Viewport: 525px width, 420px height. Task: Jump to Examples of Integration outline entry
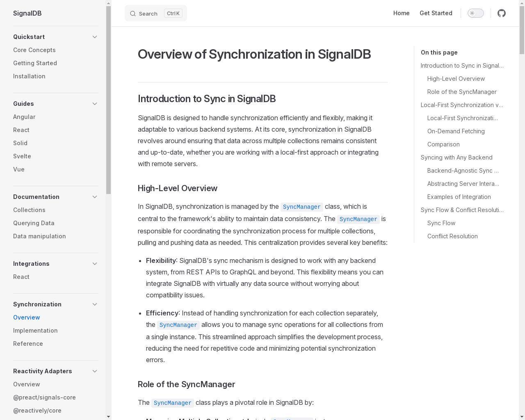point(459,197)
